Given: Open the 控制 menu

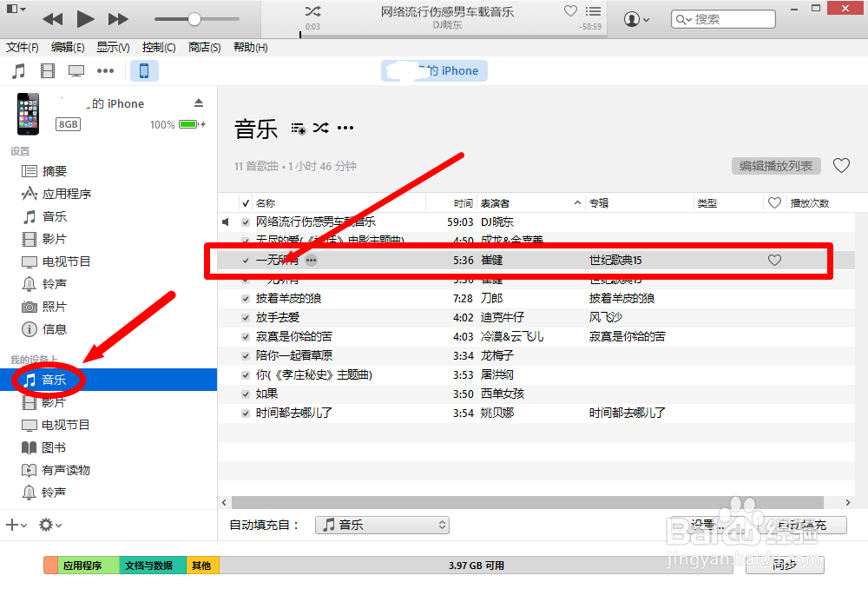Looking at the screenshot, I should point(158,48).
